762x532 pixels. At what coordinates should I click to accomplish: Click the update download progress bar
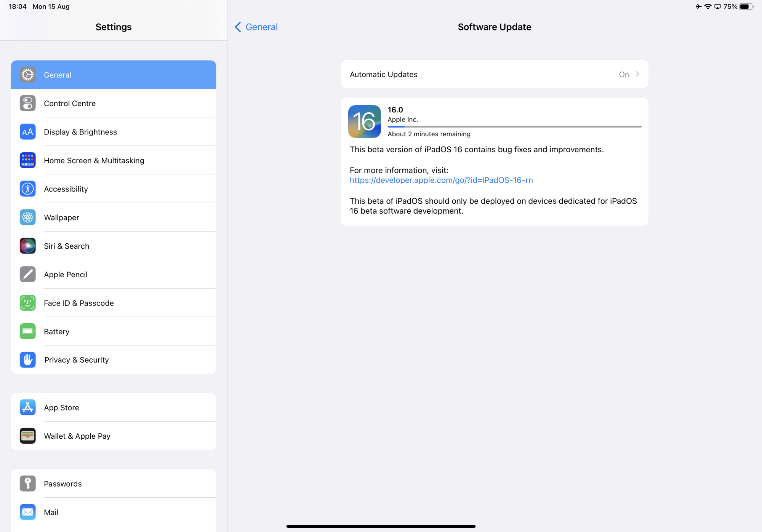click(514, 126)
